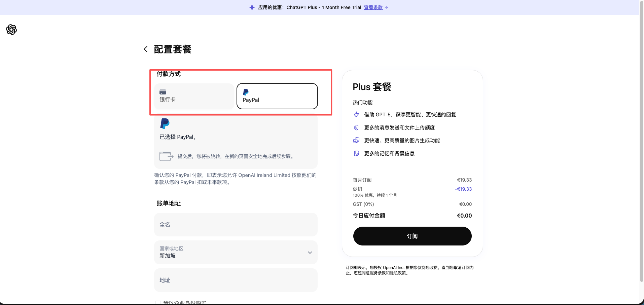Click the bank card icon in 银行卡 option
Image resolution: width=644 pixels, height=305 pixels.
[x=163, y=92]
